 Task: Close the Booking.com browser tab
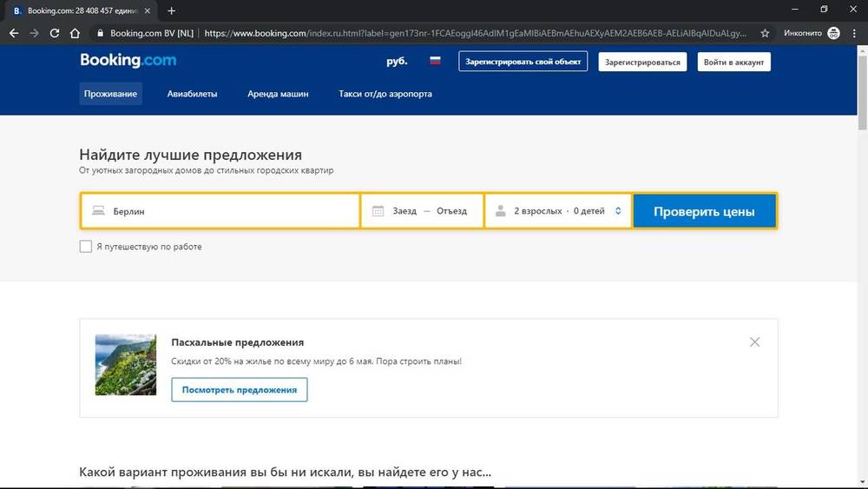click(148, 10)
